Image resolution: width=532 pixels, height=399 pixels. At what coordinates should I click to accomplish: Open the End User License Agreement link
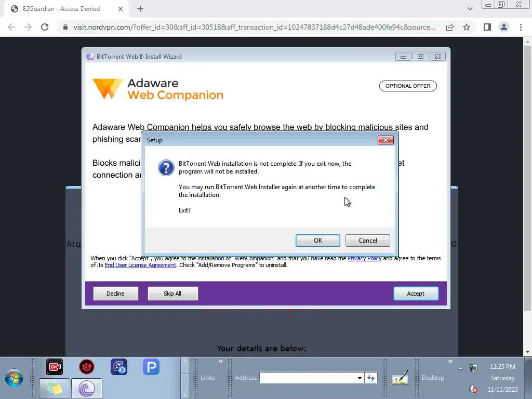click(140, 265)
